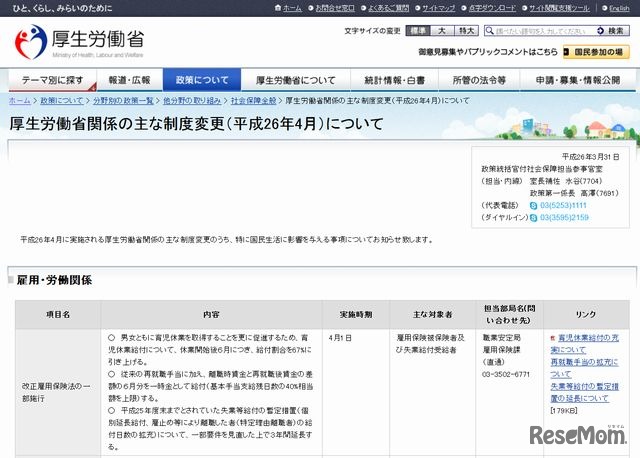Open the 申請・募集・情報公開 tab

578,80
